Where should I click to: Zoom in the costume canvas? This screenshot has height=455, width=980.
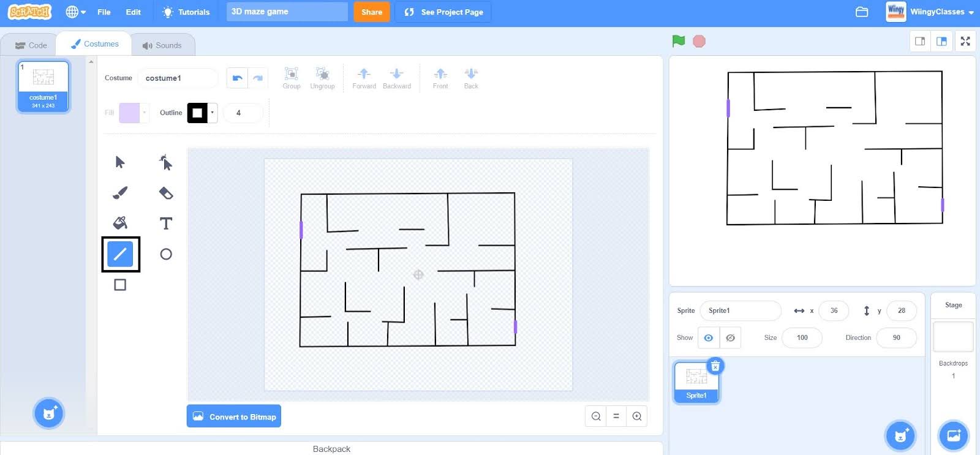pos(637,416)
